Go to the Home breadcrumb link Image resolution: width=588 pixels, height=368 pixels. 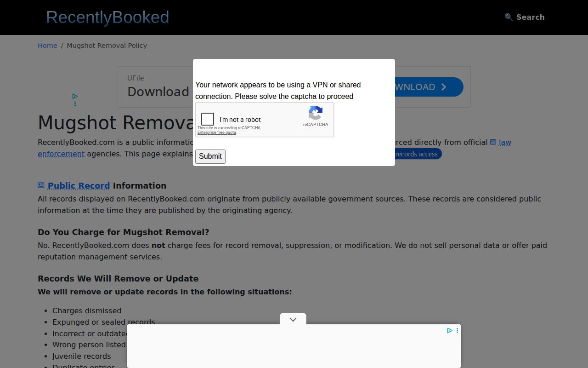[x=47, y=46]
